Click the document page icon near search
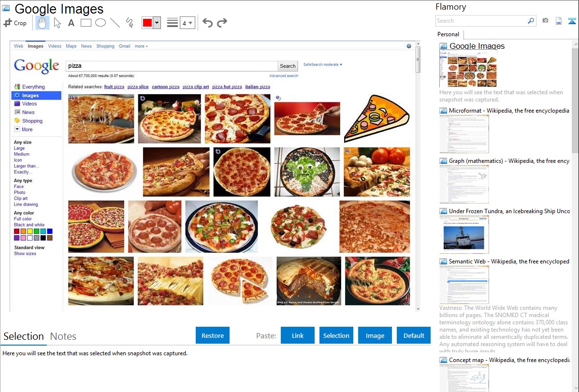The width and height of the screenshot is (579, 392). pyautogui.click(x=559, y=21)
